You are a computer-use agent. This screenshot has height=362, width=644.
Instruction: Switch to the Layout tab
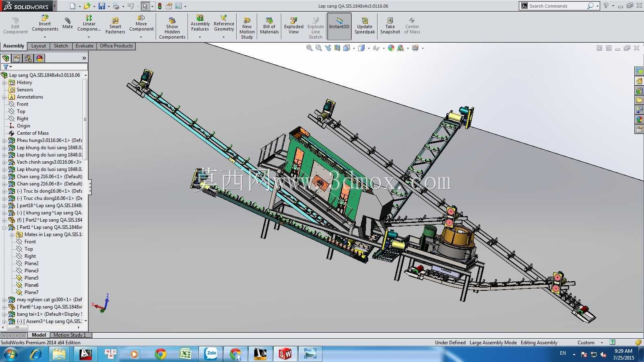39,46
